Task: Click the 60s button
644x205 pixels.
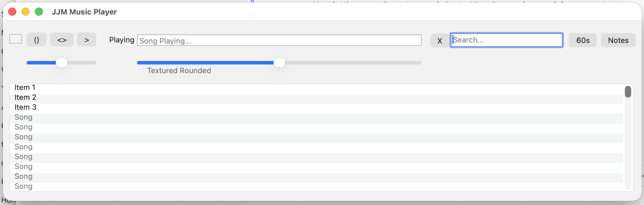Action: coord(583,40)
